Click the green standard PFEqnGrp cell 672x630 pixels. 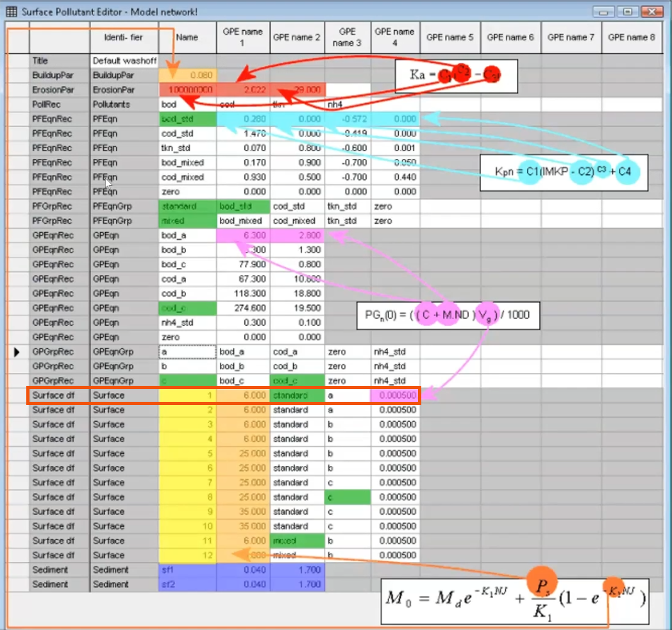(187, 206)
